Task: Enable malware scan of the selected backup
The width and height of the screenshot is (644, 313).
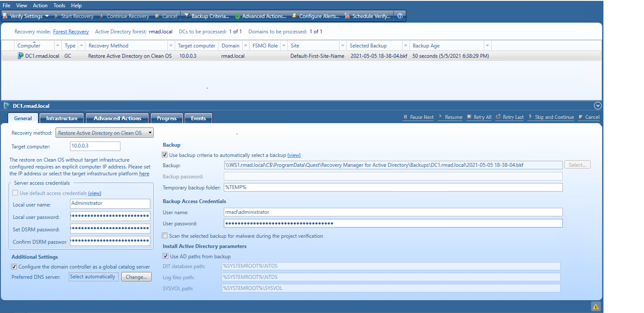Action: (x=165, y=235)
